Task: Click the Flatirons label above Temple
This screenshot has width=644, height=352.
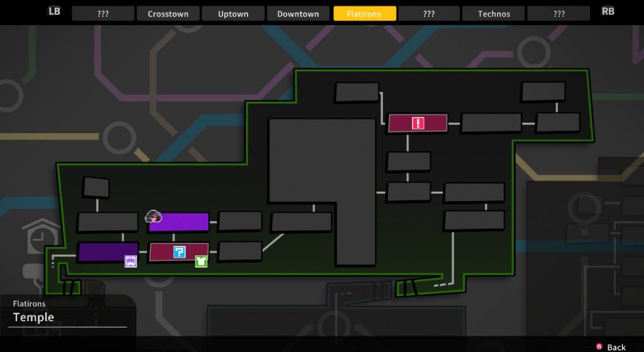Action: pyautogui.click(x=29, y=304)
